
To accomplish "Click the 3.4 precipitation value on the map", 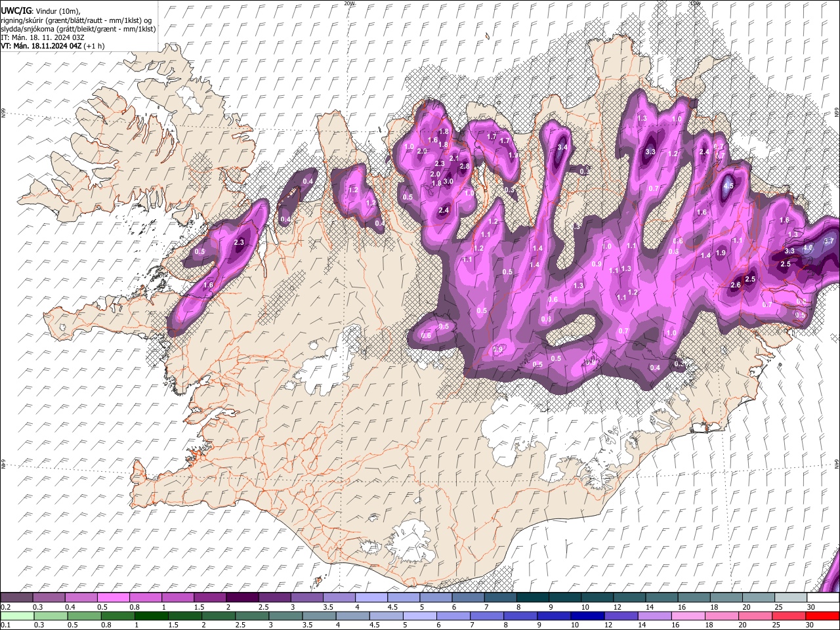I will (x=562, y=147).
